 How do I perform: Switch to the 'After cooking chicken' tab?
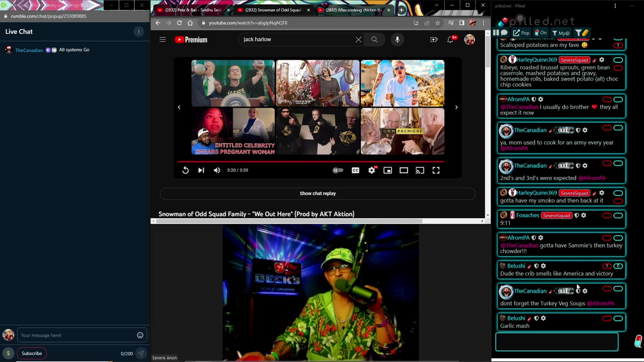[354, 10]
